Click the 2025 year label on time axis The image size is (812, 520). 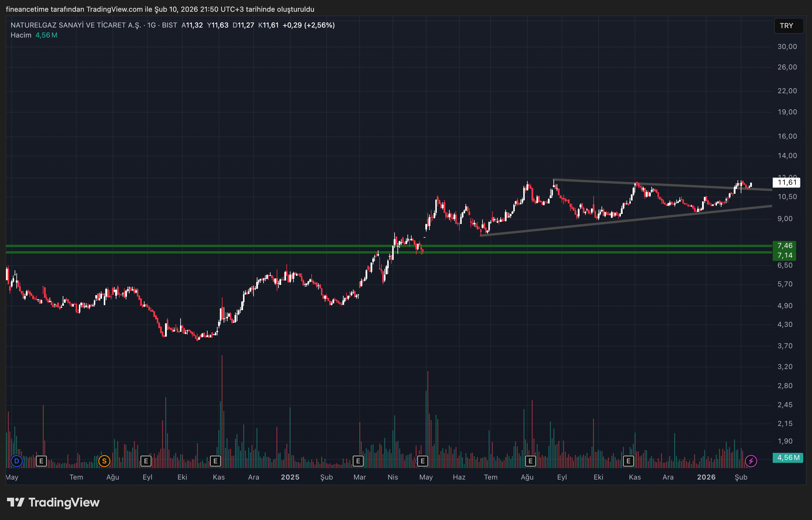(x=290, y=477)
